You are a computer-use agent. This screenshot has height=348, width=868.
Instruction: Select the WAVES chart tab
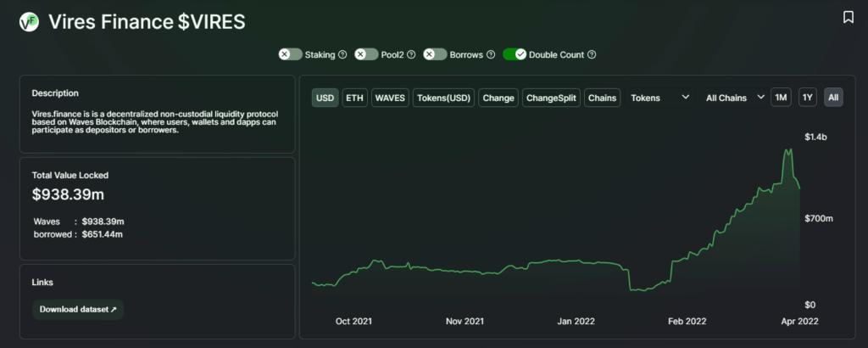point(390,98)
